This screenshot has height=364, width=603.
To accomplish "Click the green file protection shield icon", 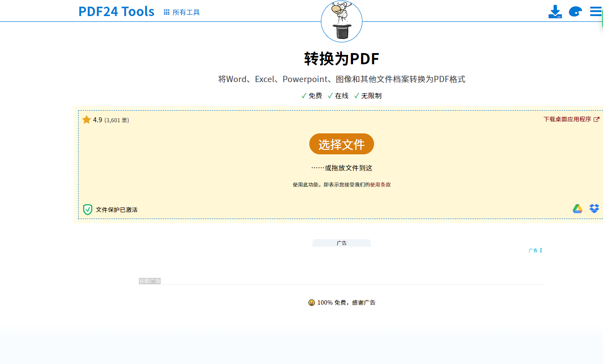I will tap(87, 209).
